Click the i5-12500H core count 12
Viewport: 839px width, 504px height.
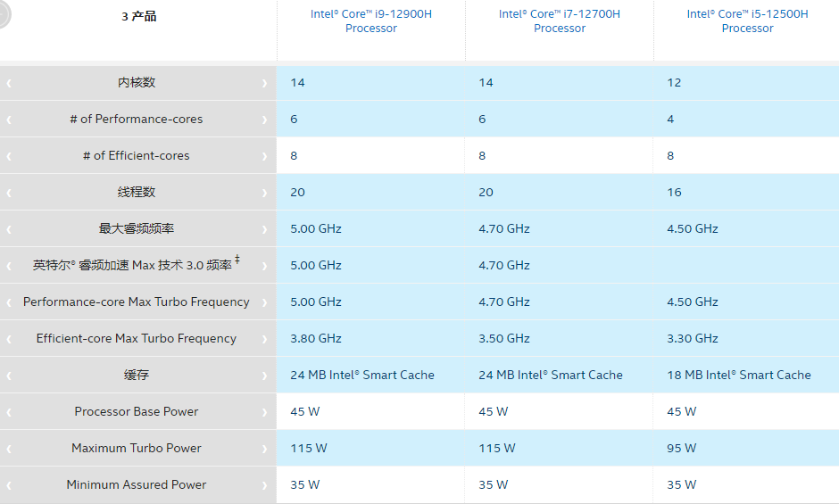pos(674,82)
